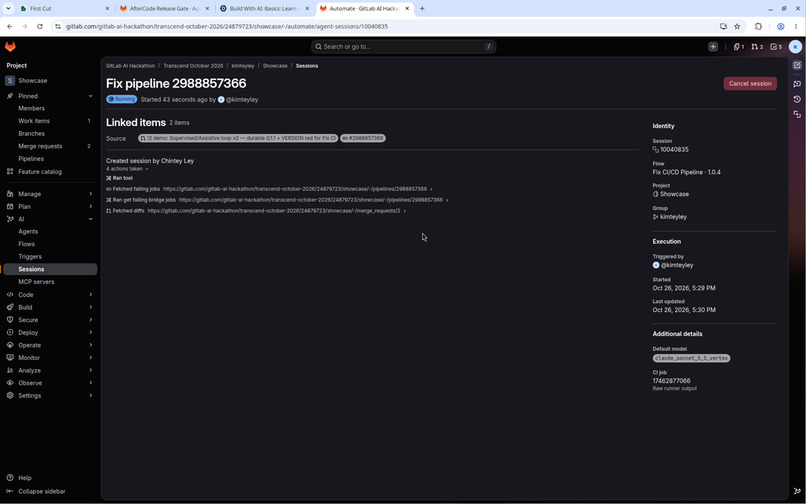This screenshot has width=806, height=504.
Task: Open the Chrome profile icon
Action: [x=780, y=26]
